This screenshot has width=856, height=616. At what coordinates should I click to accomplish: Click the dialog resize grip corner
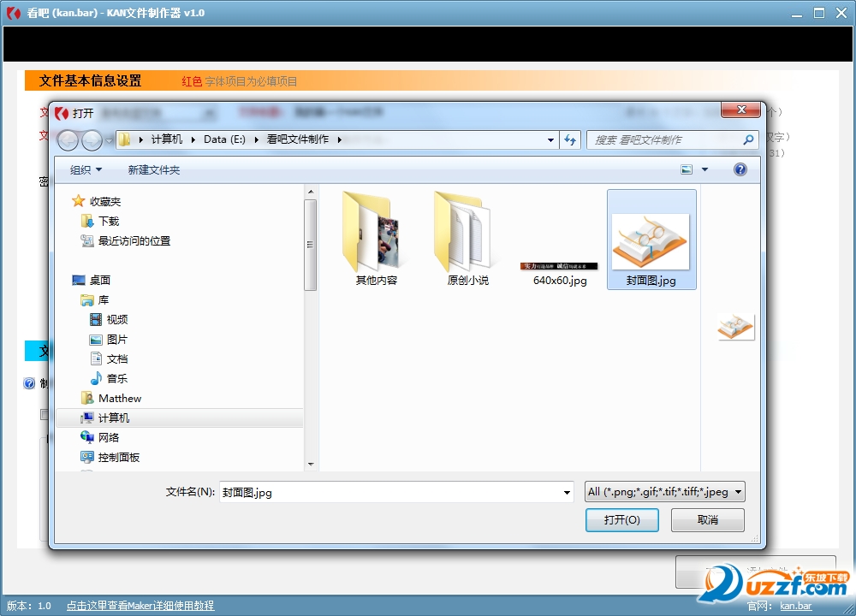756,539
